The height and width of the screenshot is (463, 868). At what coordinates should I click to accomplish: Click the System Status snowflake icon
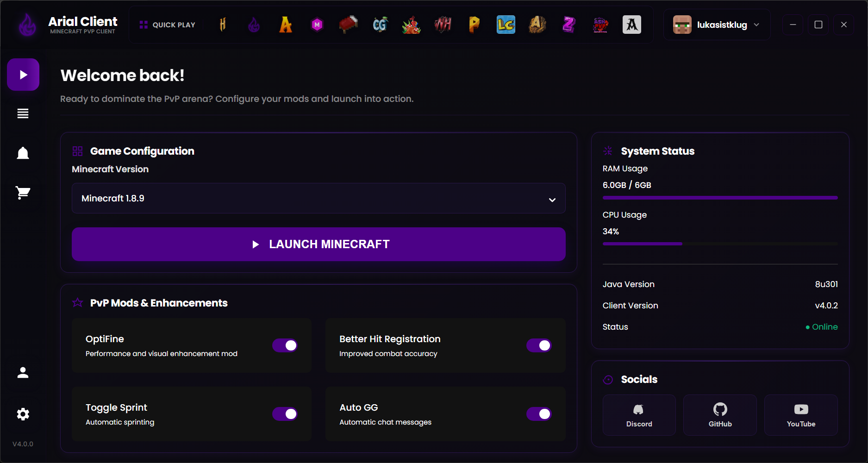[608, 151]
